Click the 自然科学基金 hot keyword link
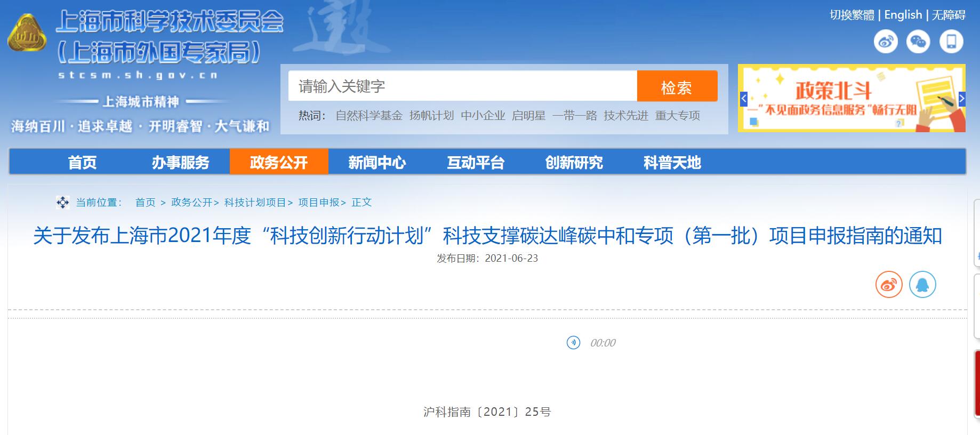Viewport: 980px width, 435px height. click(x=368, y=116)
